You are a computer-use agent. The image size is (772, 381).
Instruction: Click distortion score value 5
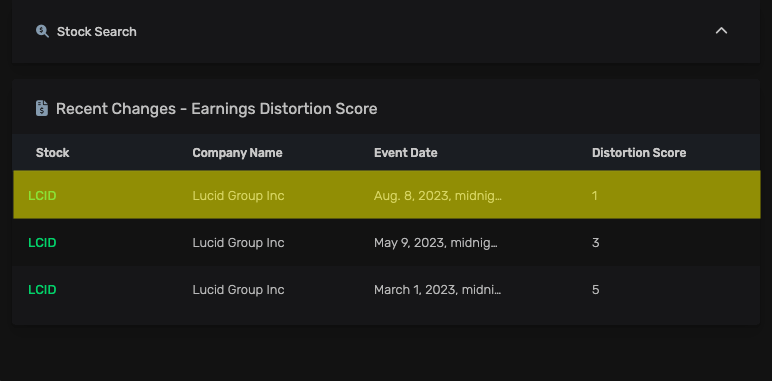(x=595, y=289)
